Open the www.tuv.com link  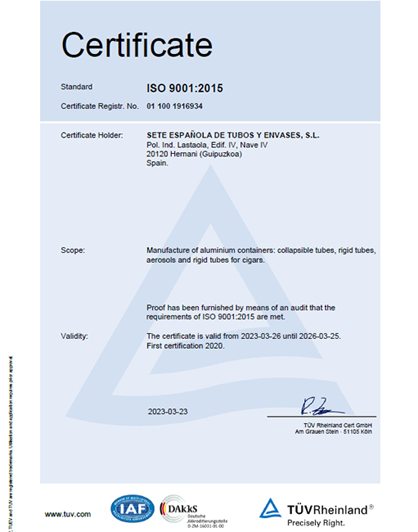tap(68, 514)
